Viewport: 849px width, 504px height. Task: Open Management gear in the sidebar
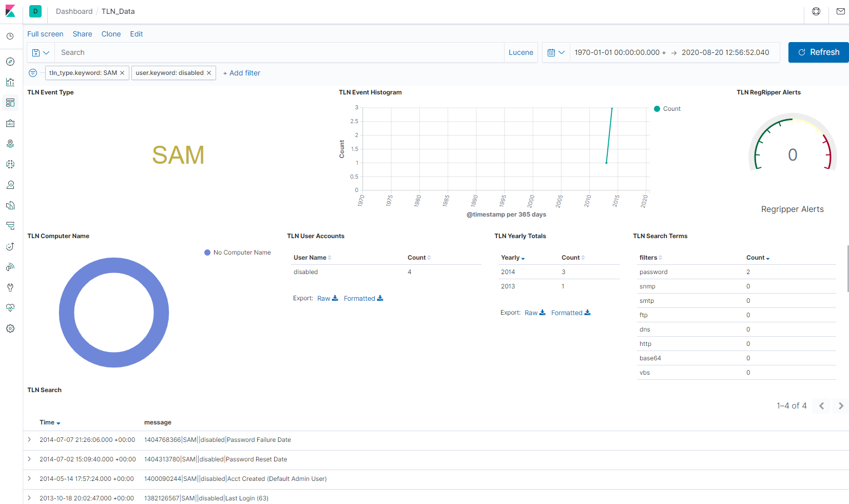10,328
